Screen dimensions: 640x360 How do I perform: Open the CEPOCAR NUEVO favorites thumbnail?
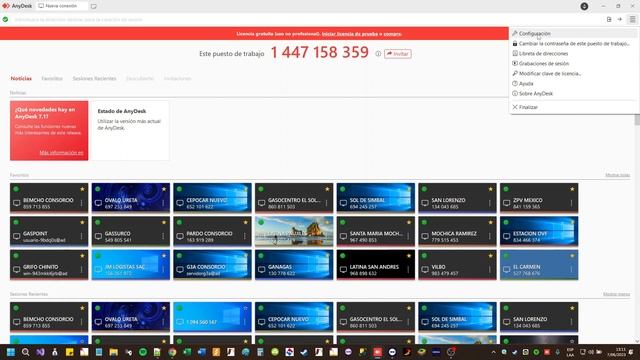(212, 198)
